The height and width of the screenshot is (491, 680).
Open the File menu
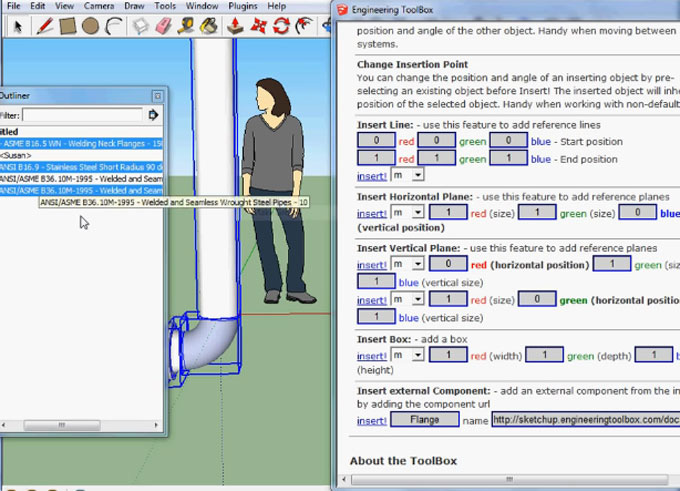click(x=14, y=6)
